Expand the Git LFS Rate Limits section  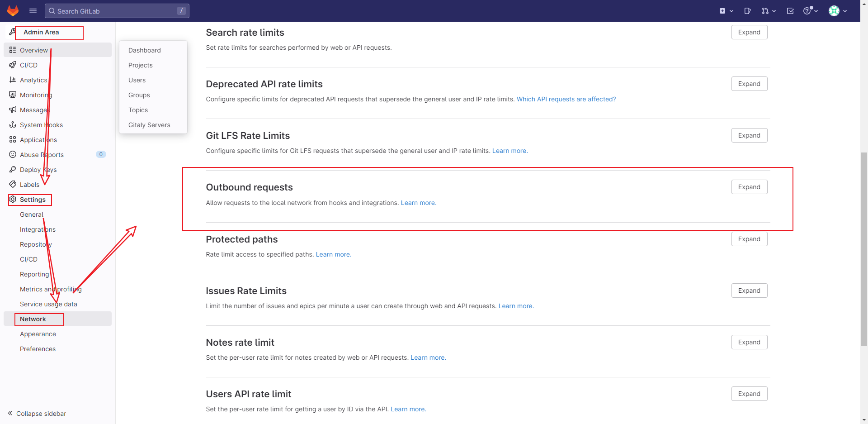pos(749,135)
